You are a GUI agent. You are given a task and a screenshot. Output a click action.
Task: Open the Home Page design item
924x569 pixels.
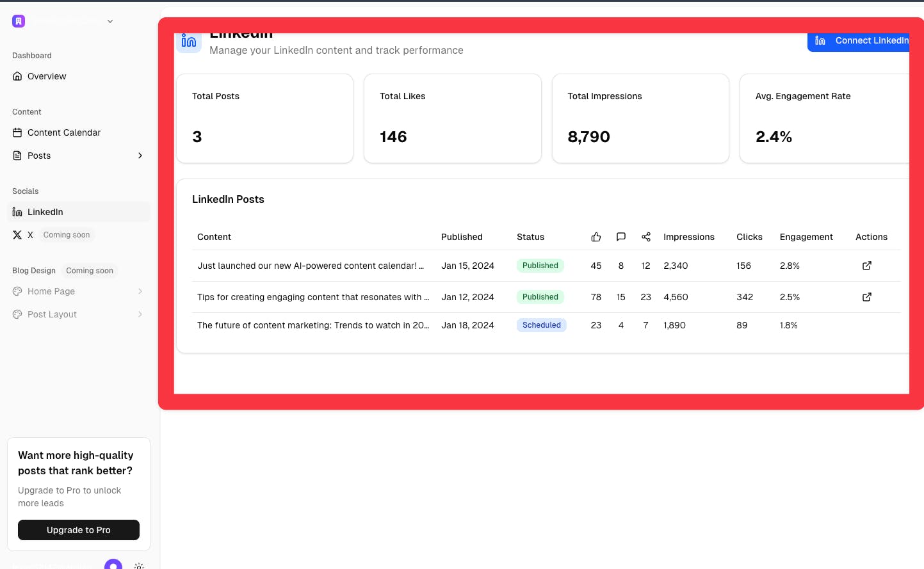79,291
